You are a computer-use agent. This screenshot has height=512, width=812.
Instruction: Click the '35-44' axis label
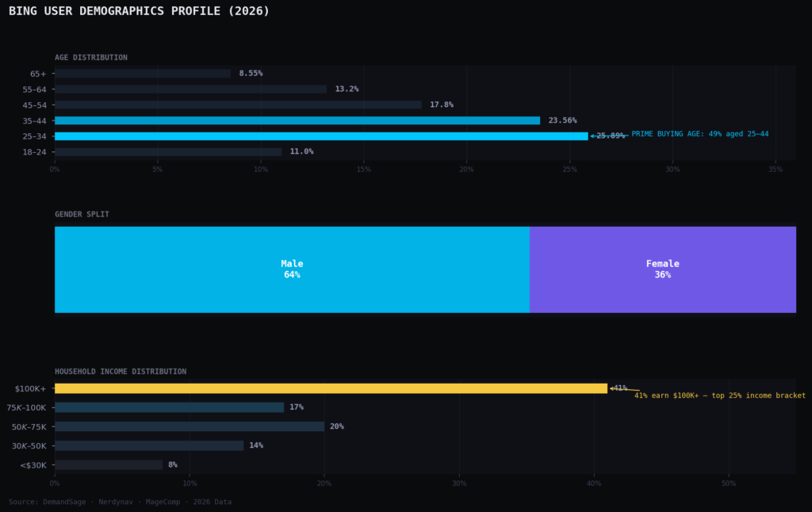click(x=35, y=121)
